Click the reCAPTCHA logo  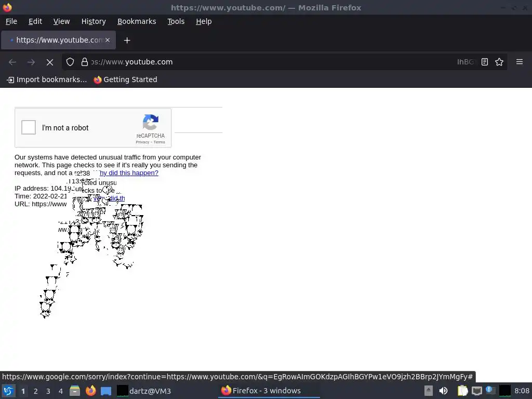point(151,122)
